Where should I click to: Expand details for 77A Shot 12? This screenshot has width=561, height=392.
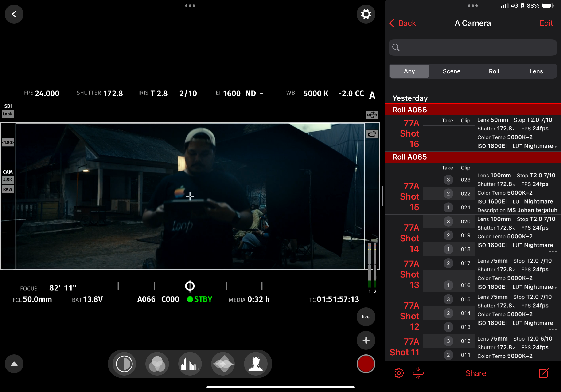553,330
